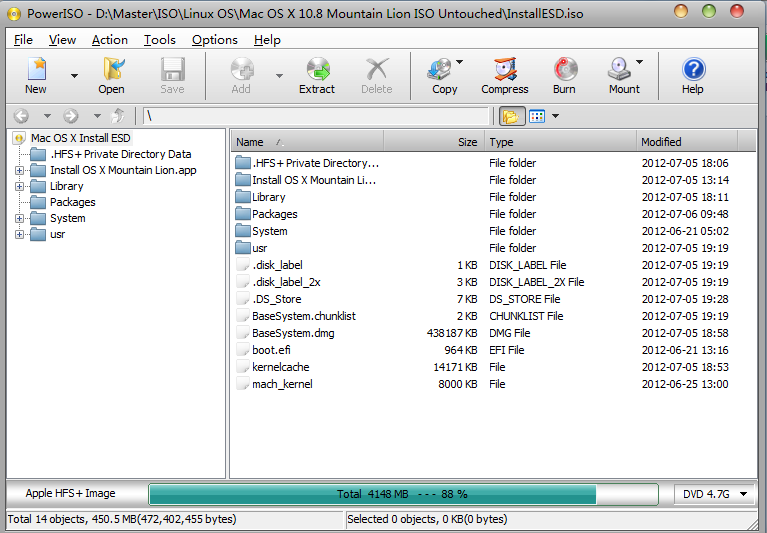The height and width of the screenshot is (533, 767).
Task: Click the Extract toolbar icon
Action: (x=318, y=69)
